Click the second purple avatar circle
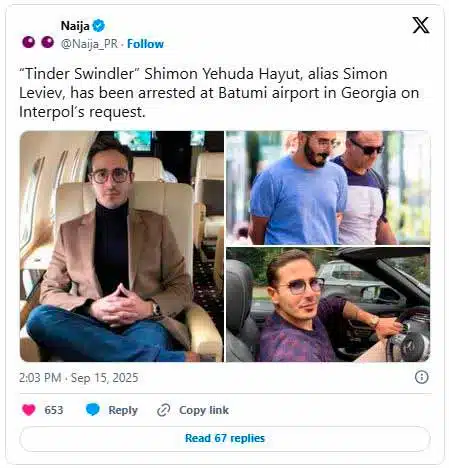449x468 pixels. (x=48, y=42)
